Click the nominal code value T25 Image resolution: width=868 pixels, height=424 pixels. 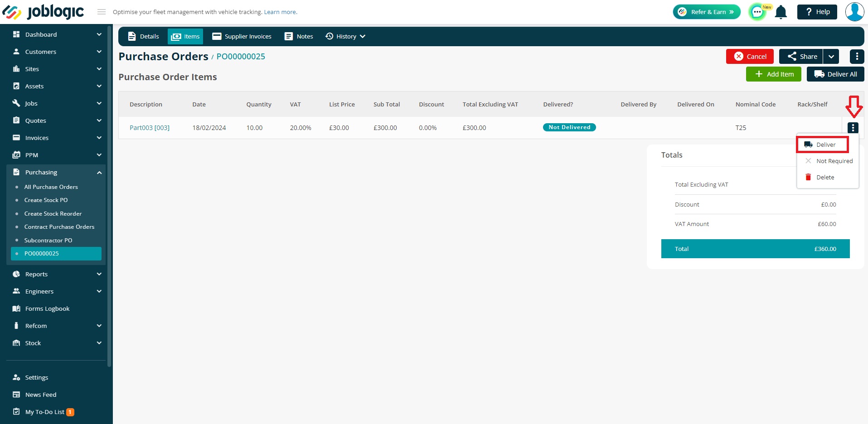(741, 128)
